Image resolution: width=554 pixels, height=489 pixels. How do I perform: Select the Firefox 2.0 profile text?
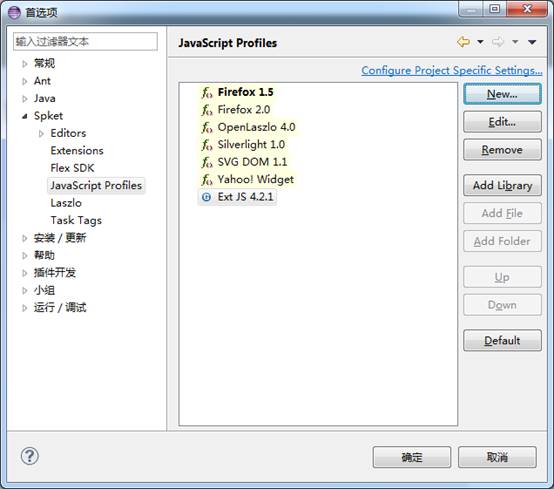click(x=244, y=110)
